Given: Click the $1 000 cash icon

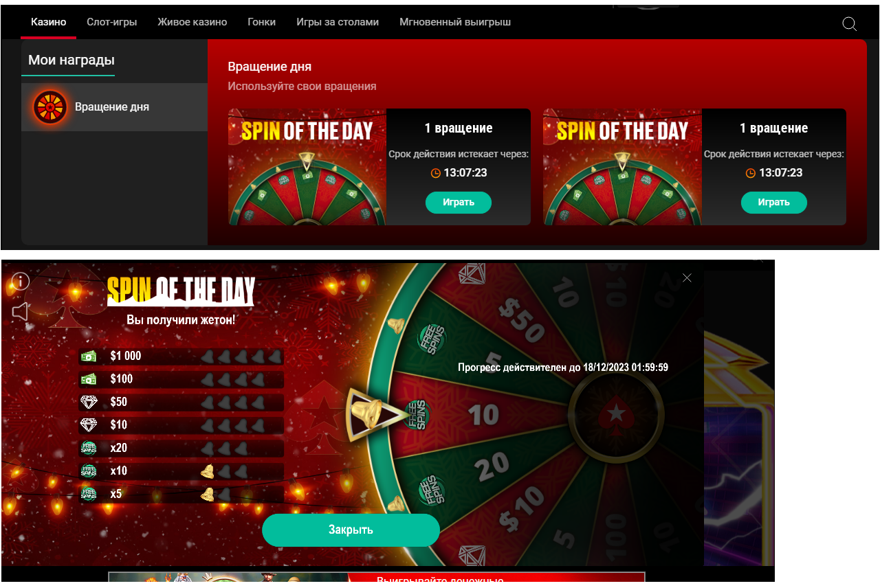Looking at the screenshot, I should 89,356.
